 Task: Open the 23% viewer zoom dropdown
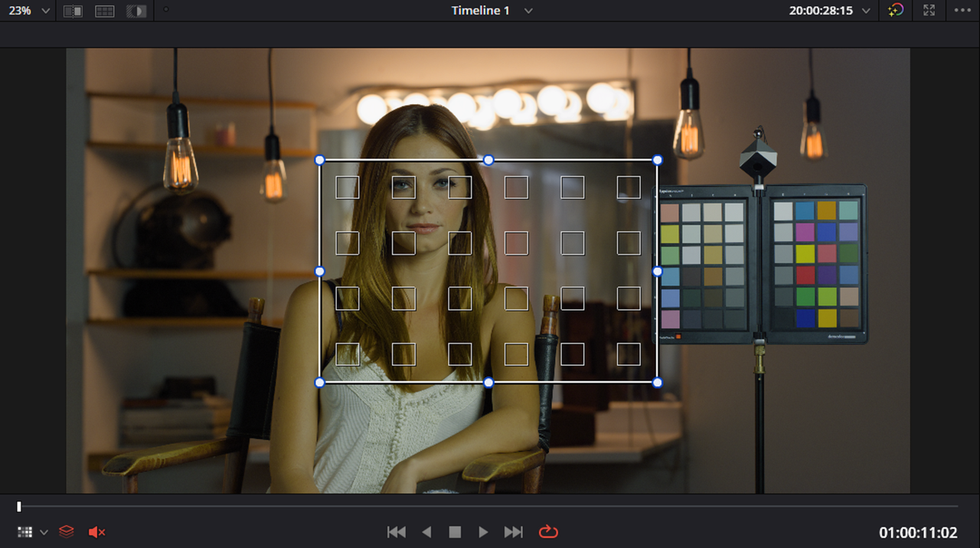(30, 11)
